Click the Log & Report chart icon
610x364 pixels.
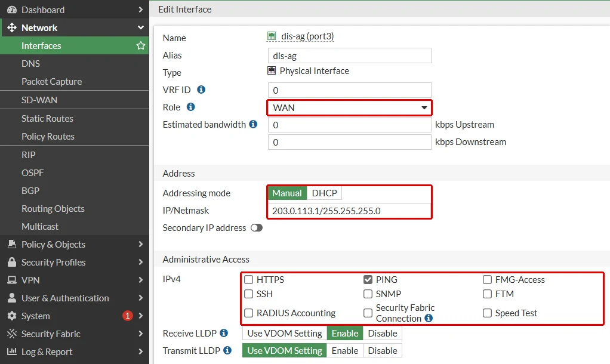12,351
